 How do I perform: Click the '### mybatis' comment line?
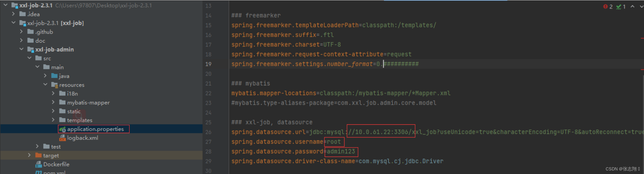(251, 83)
